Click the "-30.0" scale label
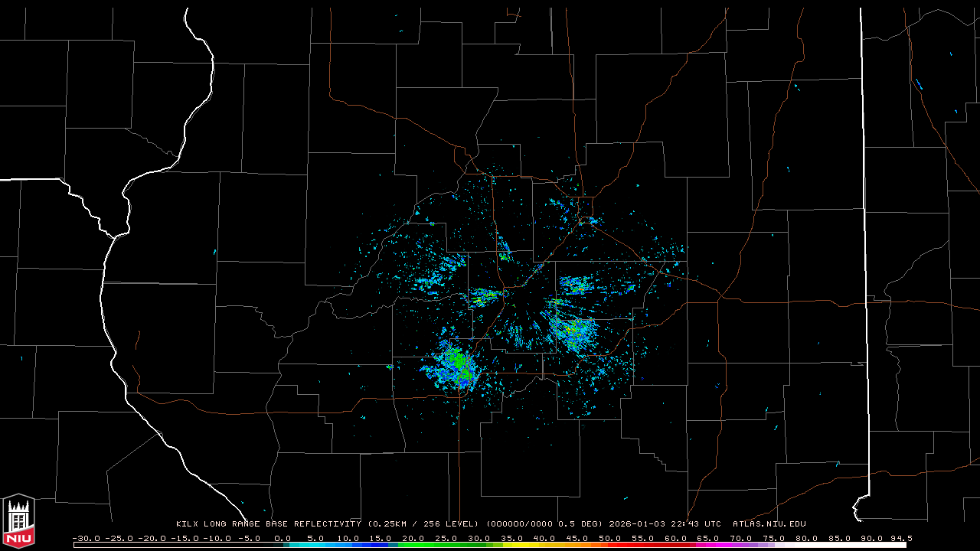 (86, 538)
